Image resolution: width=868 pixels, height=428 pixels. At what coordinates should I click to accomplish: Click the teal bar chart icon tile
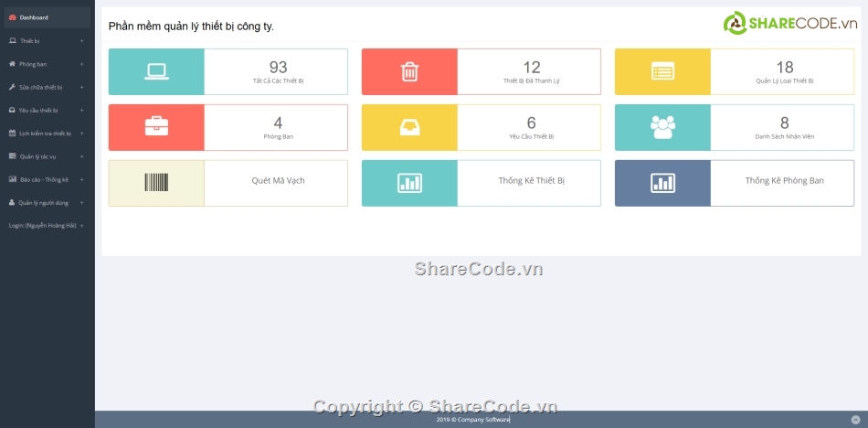[409, 183]
